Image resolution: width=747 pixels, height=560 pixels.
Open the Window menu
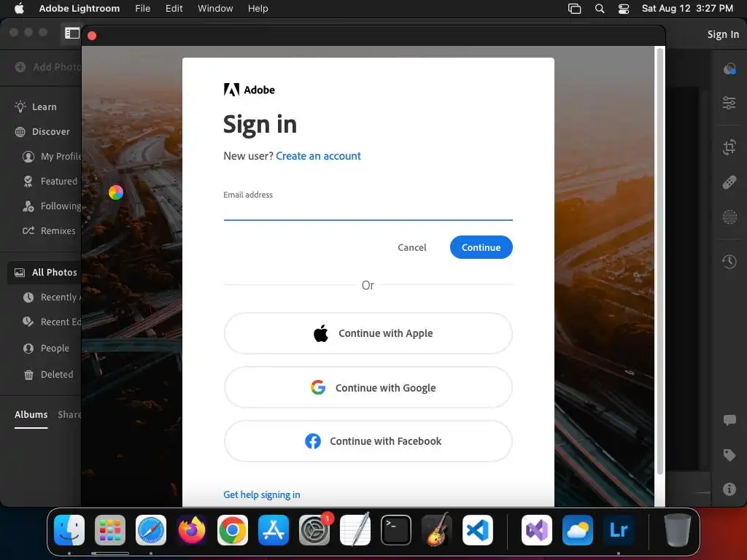point(215,9)
